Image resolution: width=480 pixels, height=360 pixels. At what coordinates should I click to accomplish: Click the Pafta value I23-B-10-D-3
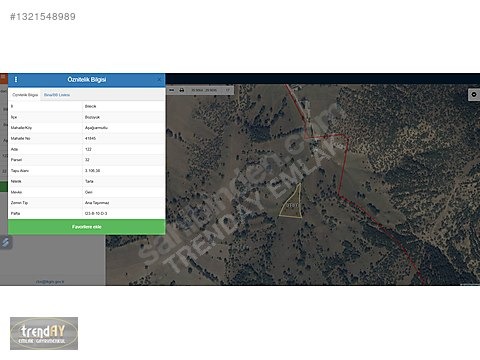(96, 213)
